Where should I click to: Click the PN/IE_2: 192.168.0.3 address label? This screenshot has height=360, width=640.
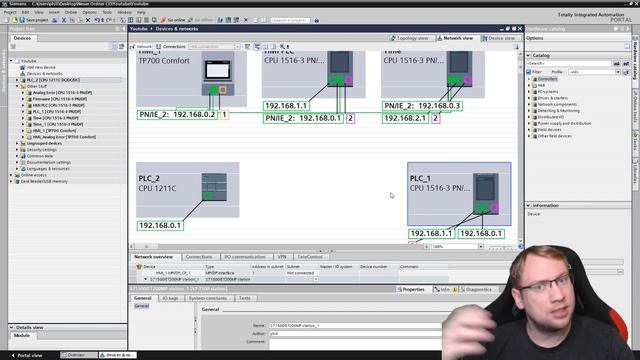coord(422,106)
